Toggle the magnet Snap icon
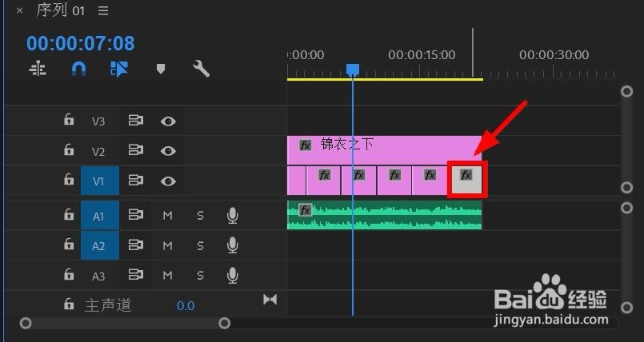 tap(78, 69)
